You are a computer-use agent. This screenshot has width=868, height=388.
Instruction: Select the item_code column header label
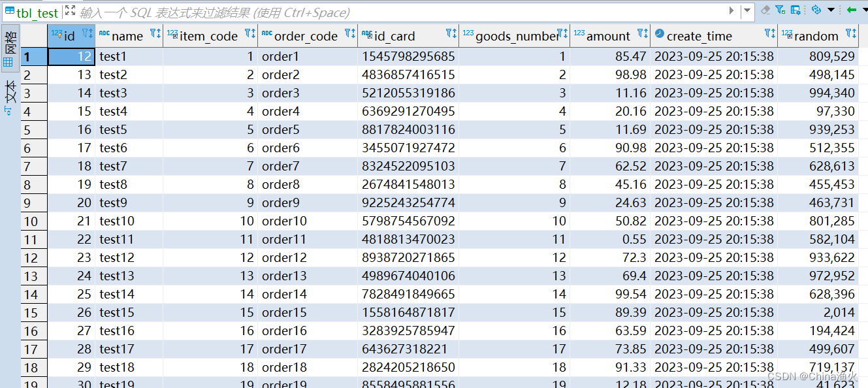point(208,37)
